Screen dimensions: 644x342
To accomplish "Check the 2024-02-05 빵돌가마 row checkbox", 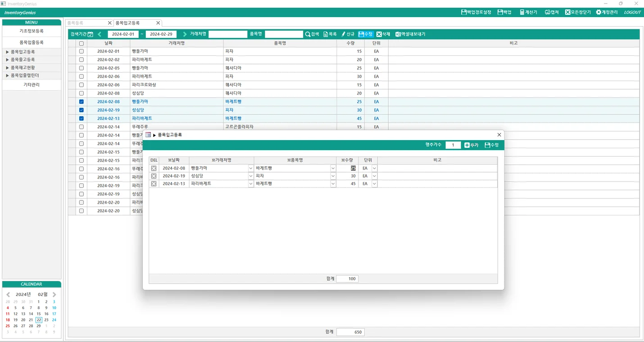I will (82, 68).
